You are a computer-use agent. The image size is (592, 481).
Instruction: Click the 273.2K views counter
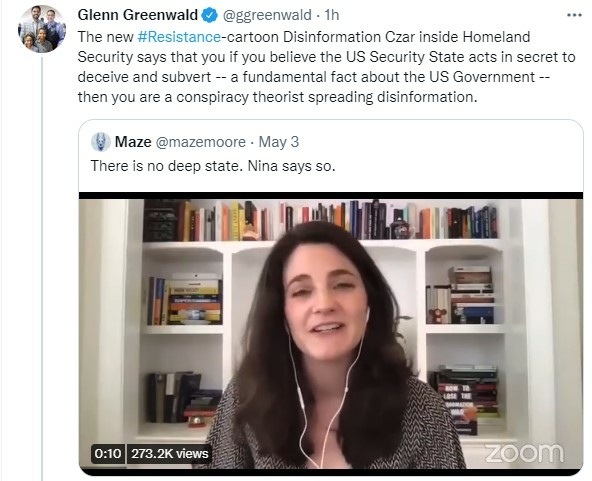[x=169, y=453]
